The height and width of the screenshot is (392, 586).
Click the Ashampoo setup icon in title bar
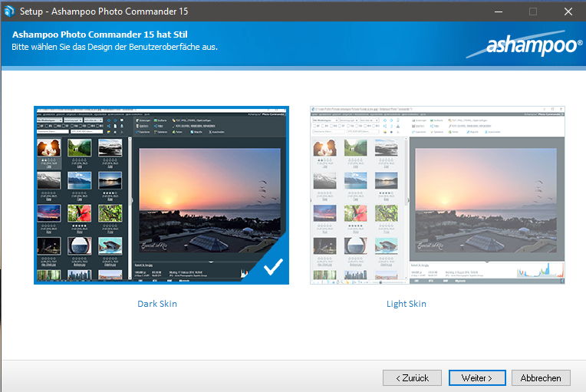pos(8,12)
